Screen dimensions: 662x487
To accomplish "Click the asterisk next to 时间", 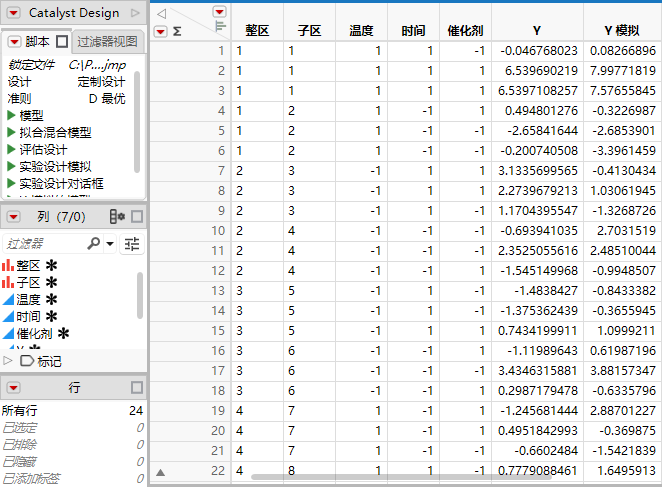I will point(52,316).
